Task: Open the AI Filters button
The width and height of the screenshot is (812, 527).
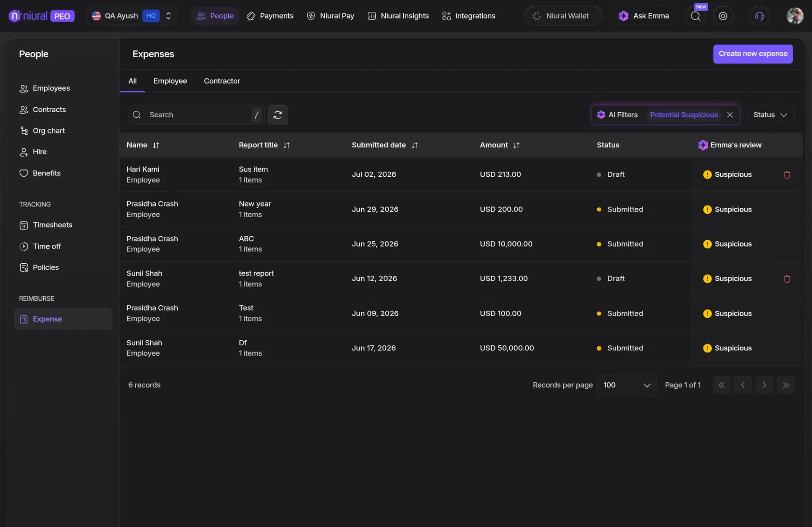Action: (x=618, y=115)
